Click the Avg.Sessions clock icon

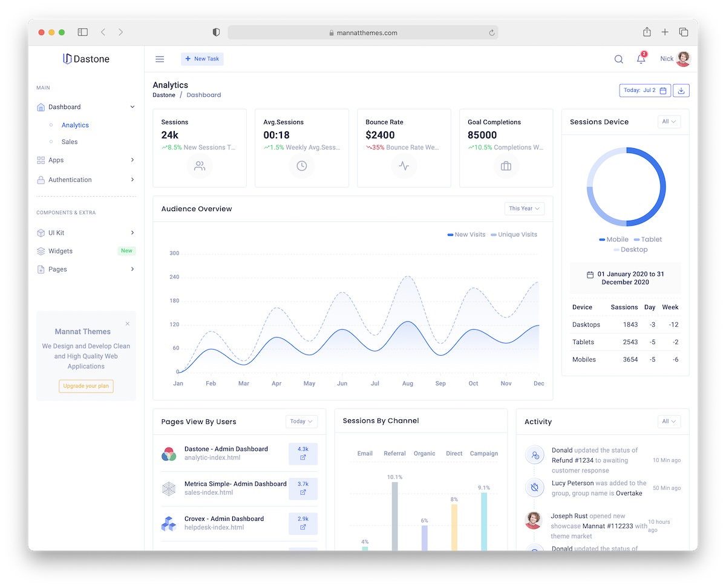[301, 166]
